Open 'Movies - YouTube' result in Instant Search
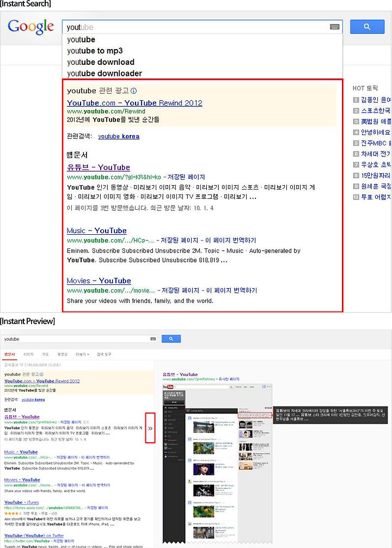Image resolution: width=392 pixels, height=548 pixels. pos(99,281)
